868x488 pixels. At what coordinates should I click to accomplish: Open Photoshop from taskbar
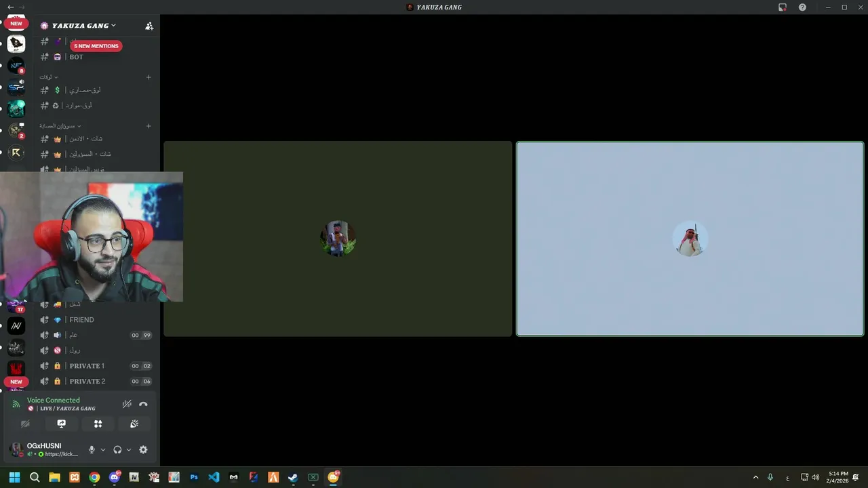click(194, 477)
